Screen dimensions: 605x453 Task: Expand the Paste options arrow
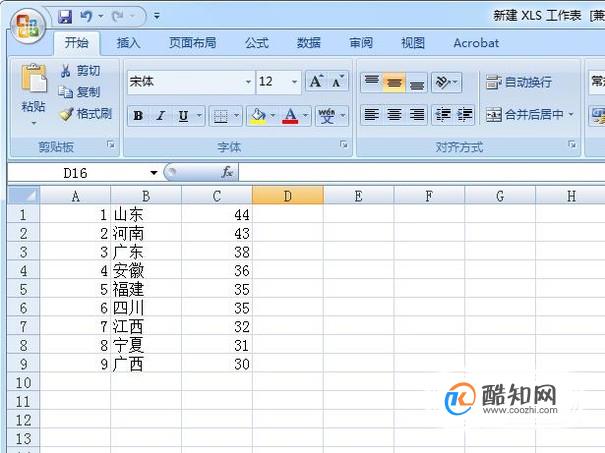[34, 123]
